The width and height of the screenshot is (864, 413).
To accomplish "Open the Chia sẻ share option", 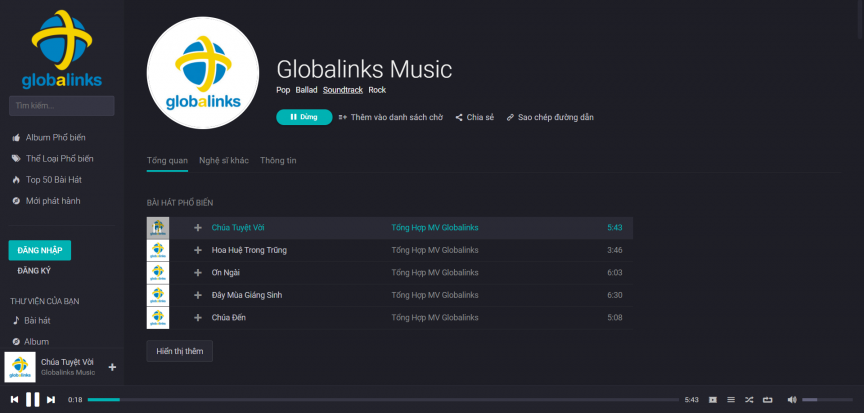I will coord(475,117).
